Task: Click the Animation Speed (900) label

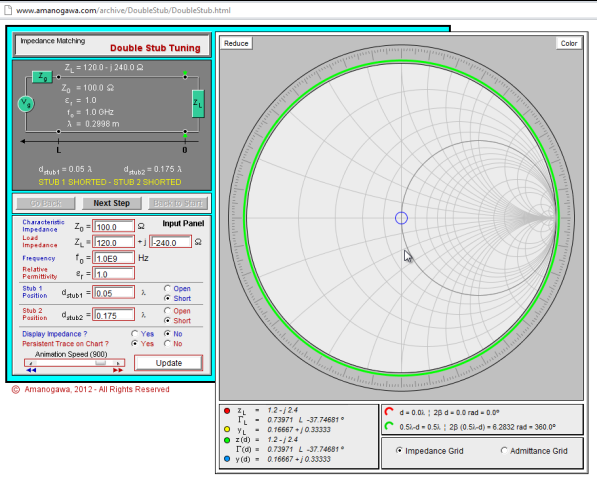Action: click(x=71, y=354)
